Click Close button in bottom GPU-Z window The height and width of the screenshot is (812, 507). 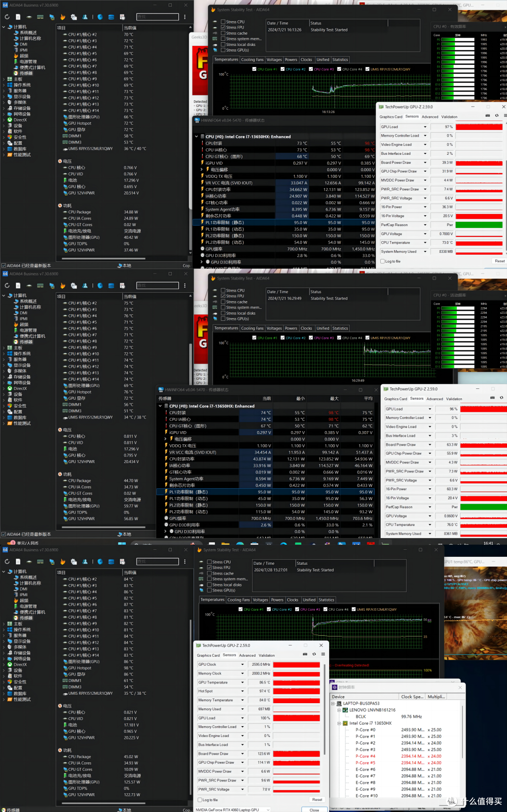pos(314,810)
